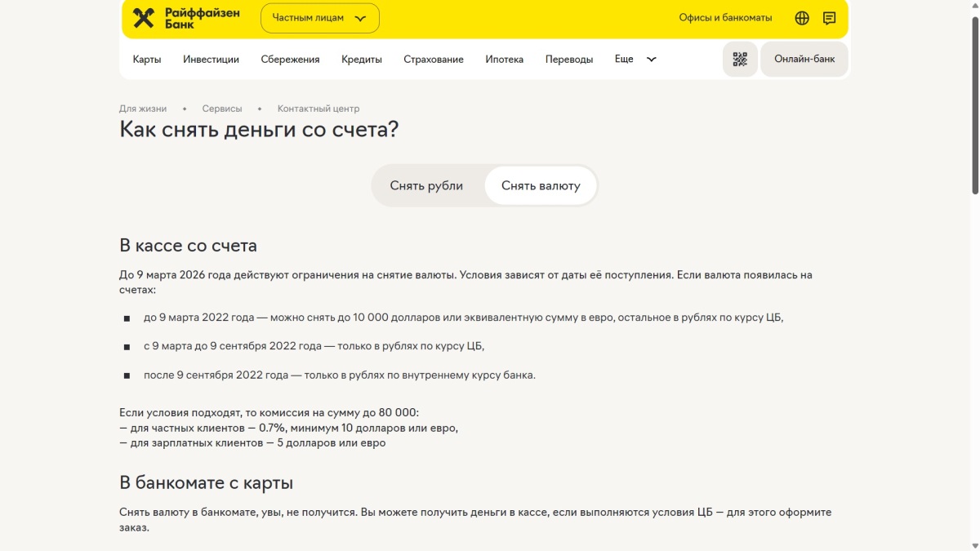Viewport: 980px width, 551px height.
Task: Click the line 'для зарплатных клиентов — 5 долларов'
Action: (252, 443)
